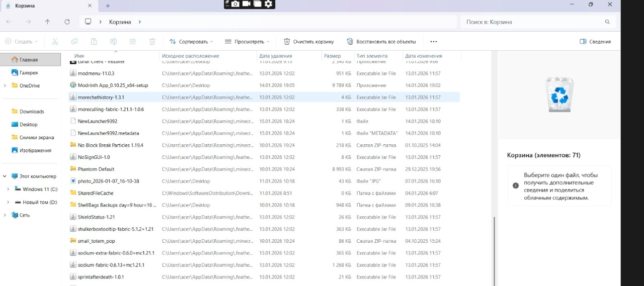Click the Cut scissors icon
The image size is (644, 286).
coord(55,42)
